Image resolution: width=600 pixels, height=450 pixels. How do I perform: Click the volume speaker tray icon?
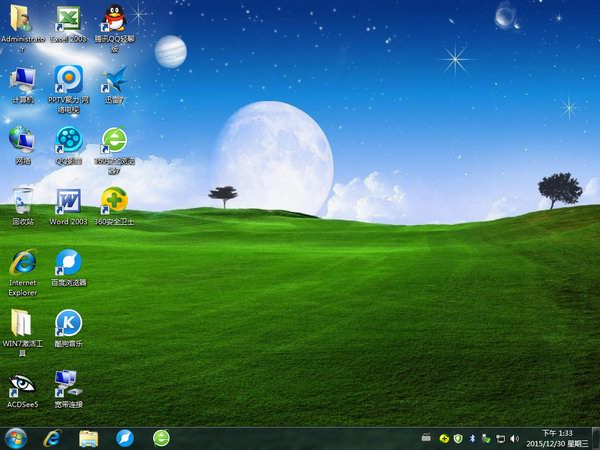click(515, 438)
